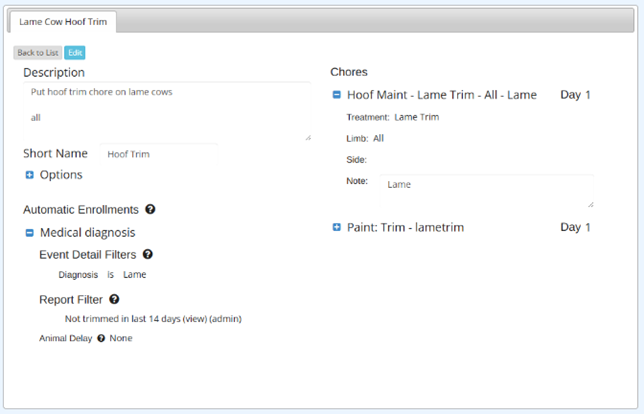644x414 pixels.
Task: Open the (admin) link of report filter
Action: click(x=225, y=319)
